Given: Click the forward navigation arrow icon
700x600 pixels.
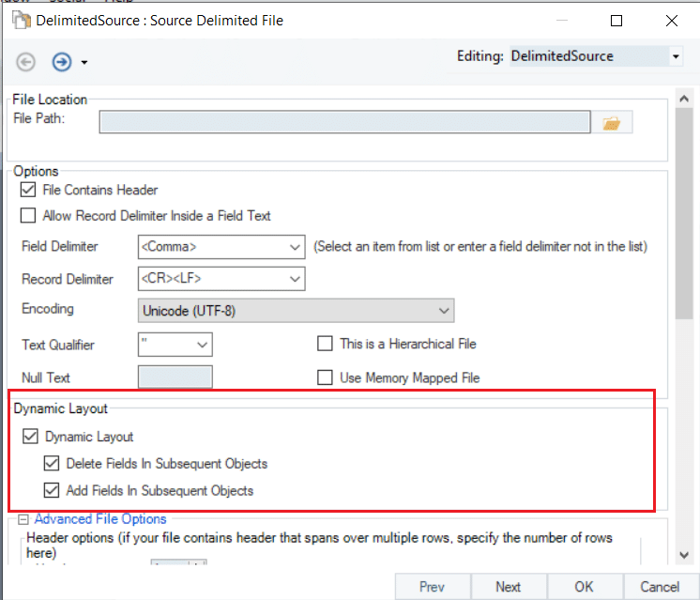Looking at the screenshot, I should click(62, 62).
